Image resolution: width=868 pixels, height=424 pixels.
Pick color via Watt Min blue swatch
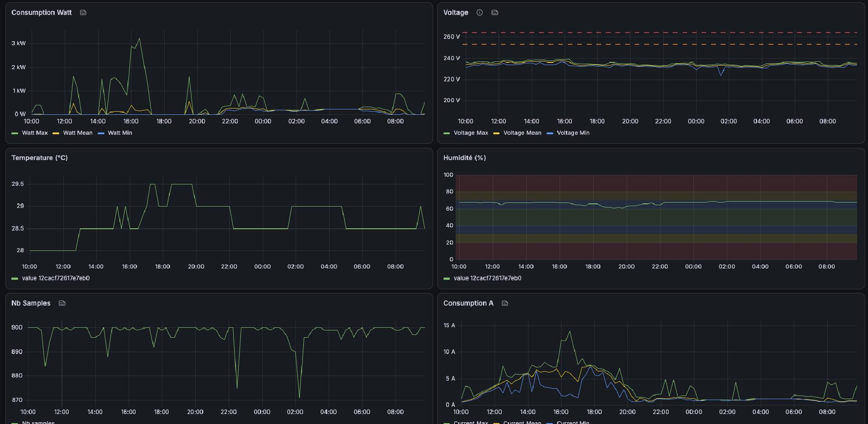101,133
